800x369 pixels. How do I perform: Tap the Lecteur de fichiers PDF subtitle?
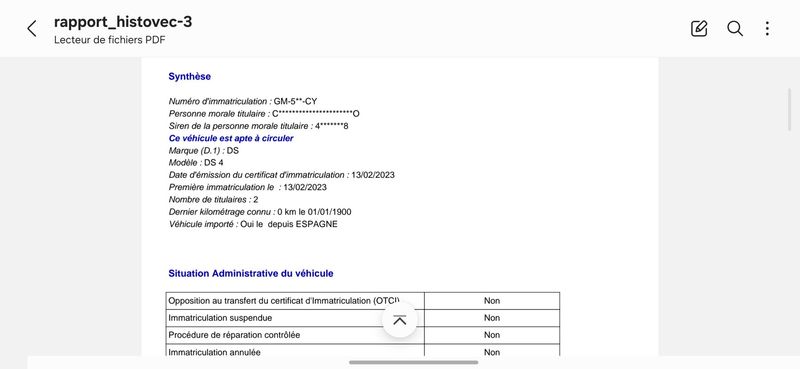(x=110, y=40)
